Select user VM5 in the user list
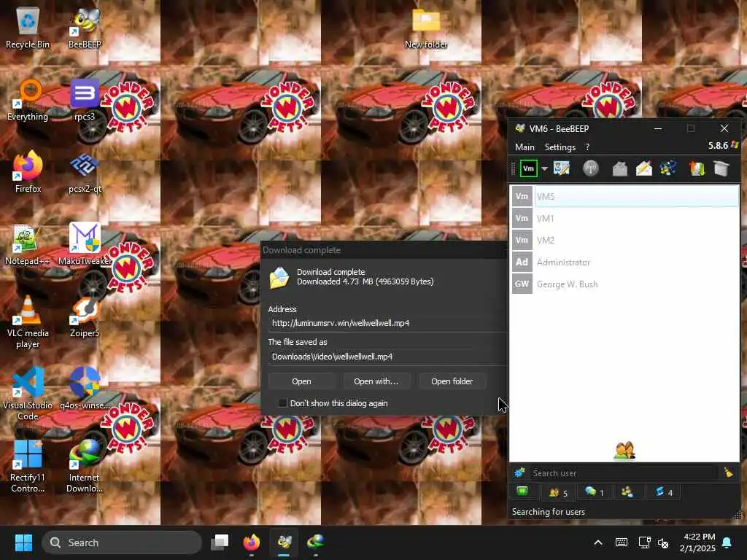747x560 pixels. [625, 196]
